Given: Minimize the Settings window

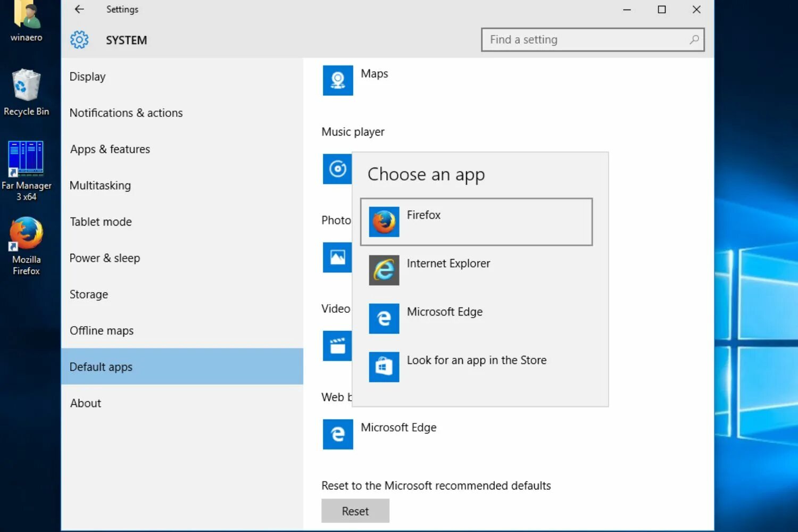Looking at the screenshot, I should point(627,9).
